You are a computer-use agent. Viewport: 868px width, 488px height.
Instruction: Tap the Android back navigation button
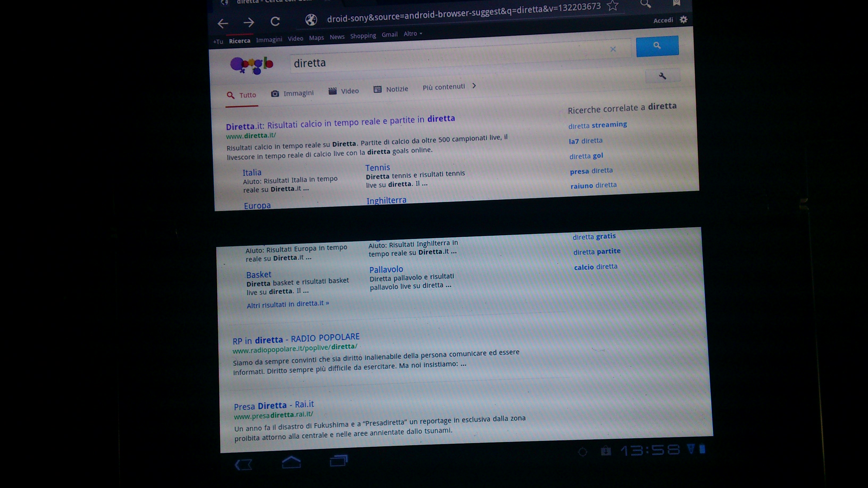point(243,465)
